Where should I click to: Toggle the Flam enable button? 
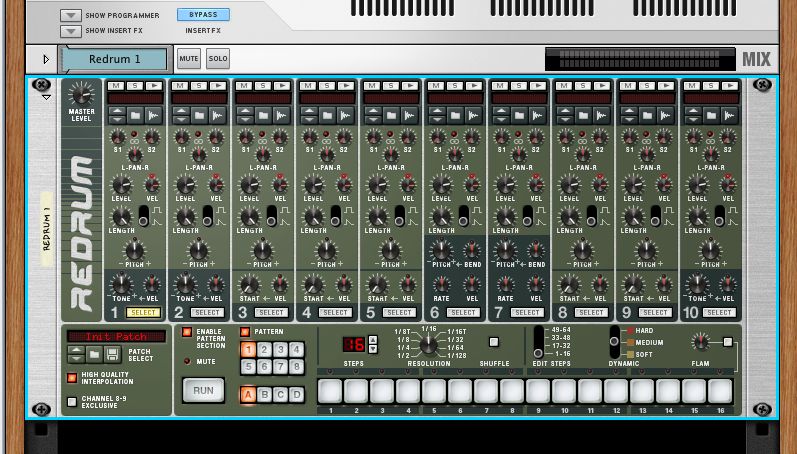point(728,342)
